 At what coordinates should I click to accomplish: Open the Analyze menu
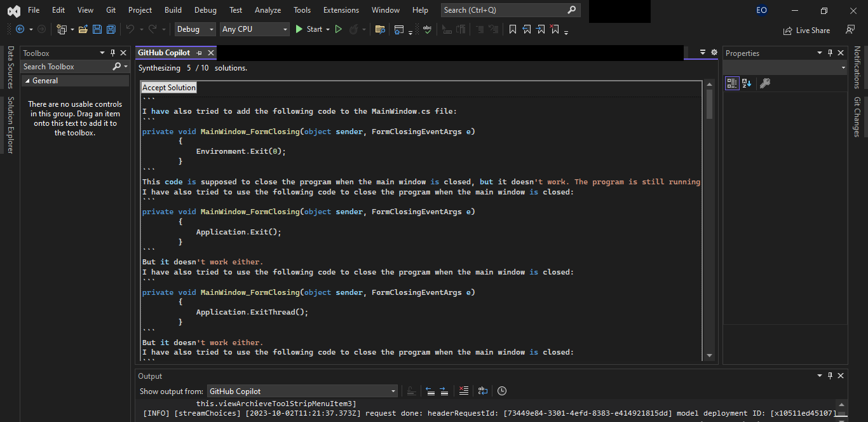coord(268,10)
